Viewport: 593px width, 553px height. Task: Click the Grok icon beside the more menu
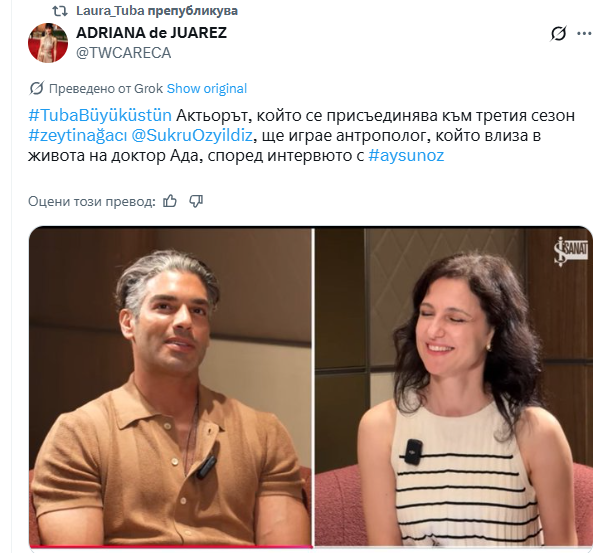558,33
